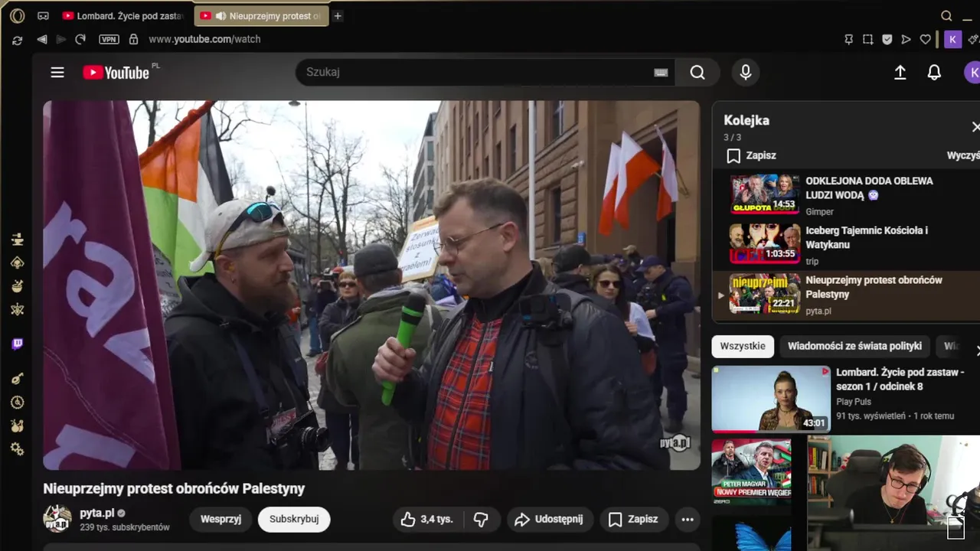Save the queue with Zapisz in Kolejka

coord(751,155)
